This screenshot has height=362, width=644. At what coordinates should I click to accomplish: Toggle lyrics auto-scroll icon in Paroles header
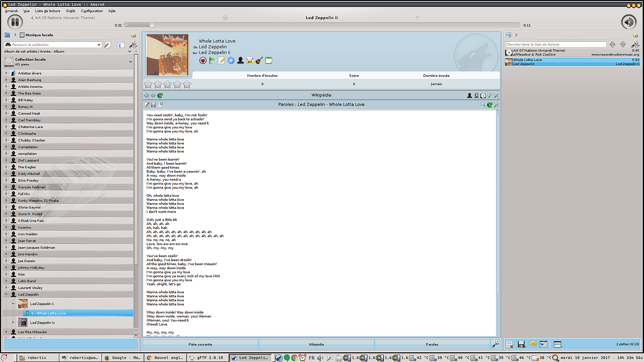pos(483,105)
